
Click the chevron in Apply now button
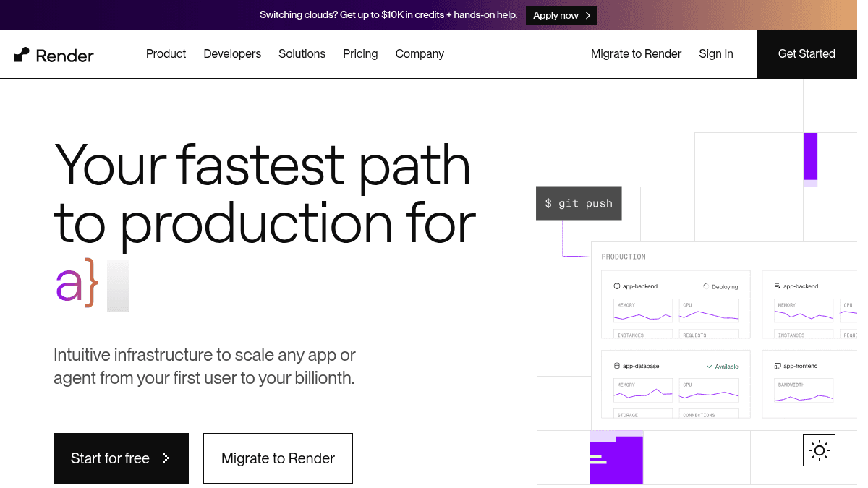(588, 15)
